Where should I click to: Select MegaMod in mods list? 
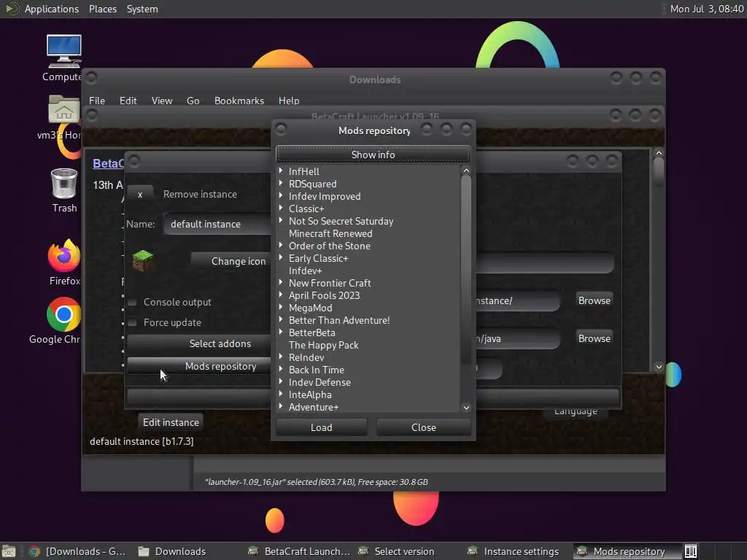310,308
